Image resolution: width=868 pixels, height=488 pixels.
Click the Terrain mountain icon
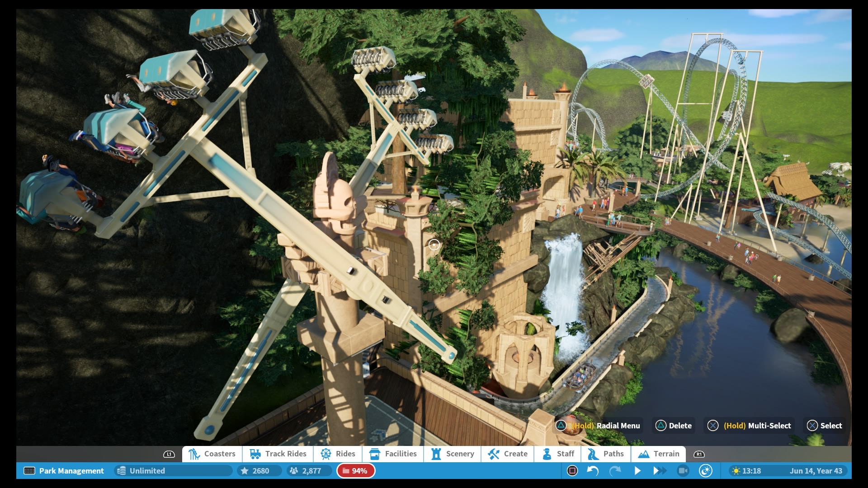coord(644,454)
